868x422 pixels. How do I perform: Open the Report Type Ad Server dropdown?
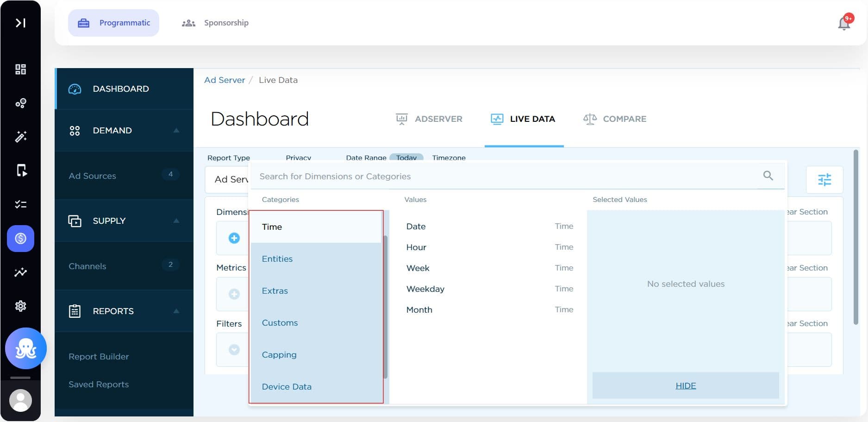pos(227,179)
